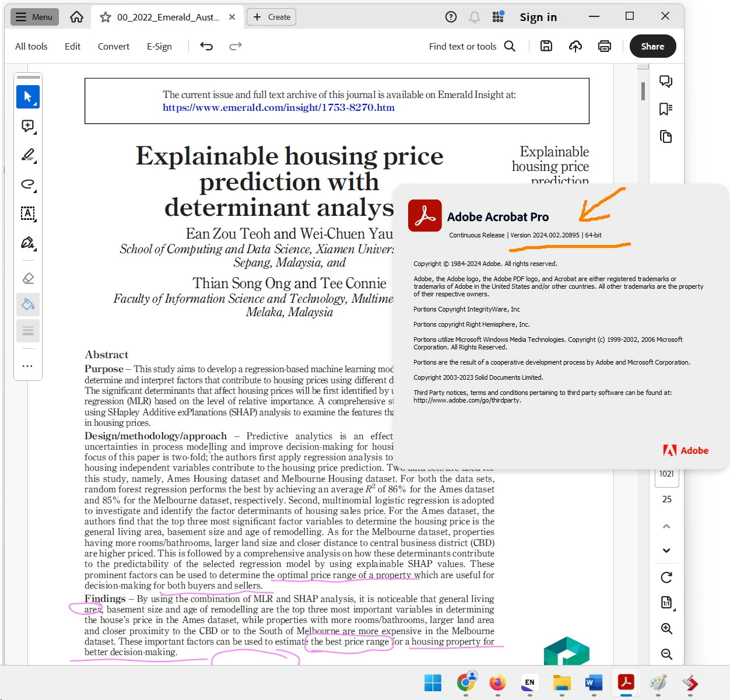
Task: Open the E-Sign tab
Action: [x=159, y=46]
